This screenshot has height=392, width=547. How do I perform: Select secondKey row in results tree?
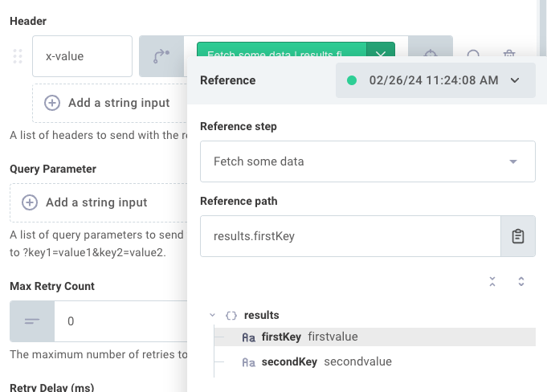coord(375,362)
